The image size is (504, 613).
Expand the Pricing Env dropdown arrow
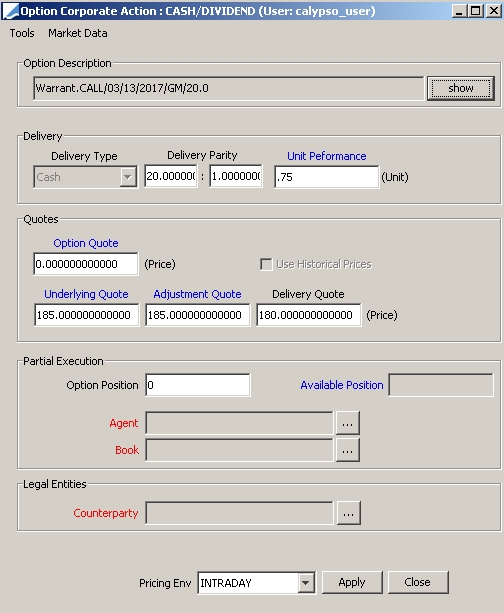(x=306, y=583)
